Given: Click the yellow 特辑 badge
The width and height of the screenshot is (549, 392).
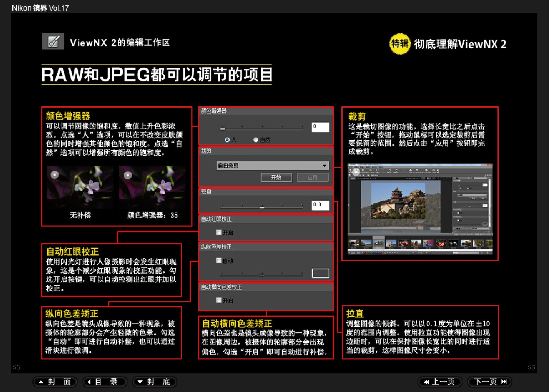Looking at the screenshot, I should pyautogui.click(x=400, y=44).
